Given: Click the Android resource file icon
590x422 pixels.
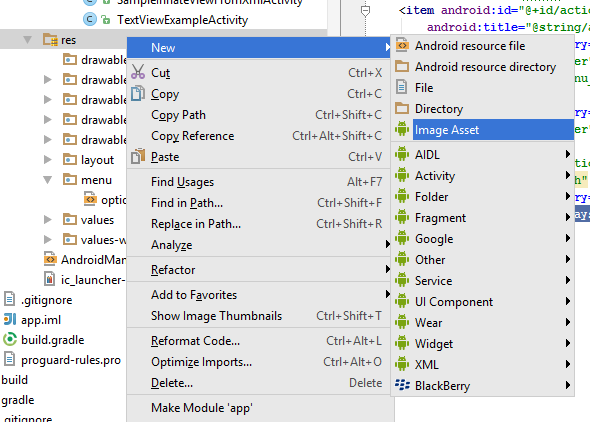Looking at the screenshot, I should click(x=402, y=46).
